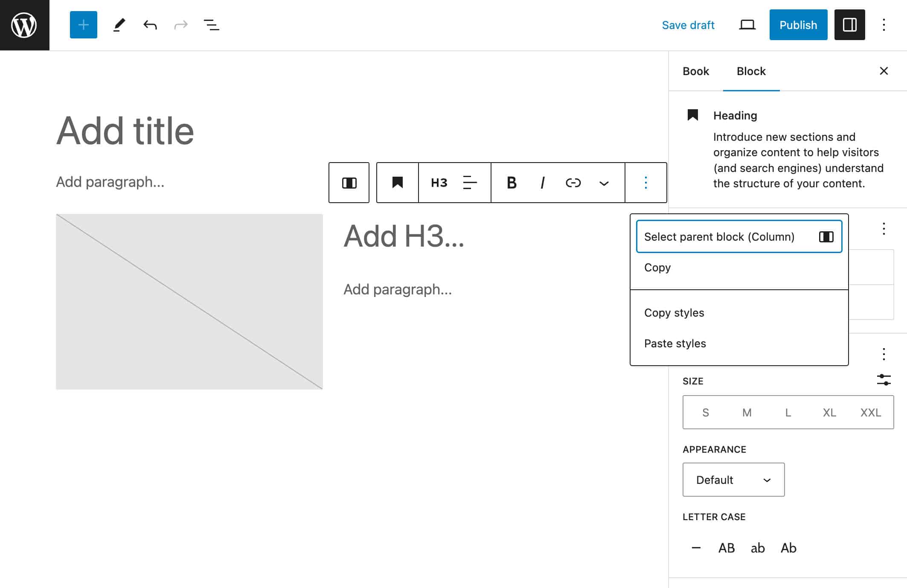
Task: Expand more block options chevron
Action: 603,183
